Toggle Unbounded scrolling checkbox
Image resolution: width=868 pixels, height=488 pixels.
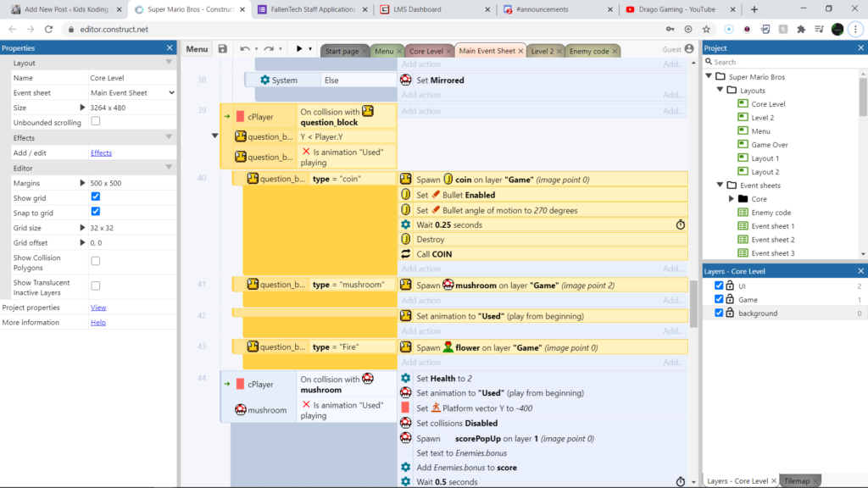[96, 121]
